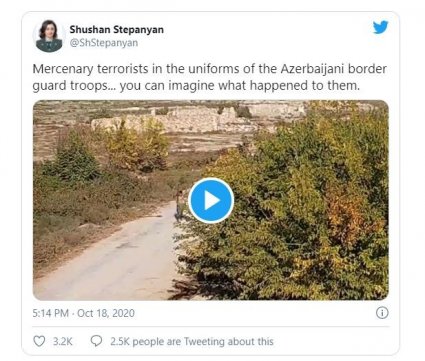The width and height of the screenshot is (425, 361).
Task: Open Shushan Stepanyan's profile picture
Action: pyautogui.click(x=49, y=36)
